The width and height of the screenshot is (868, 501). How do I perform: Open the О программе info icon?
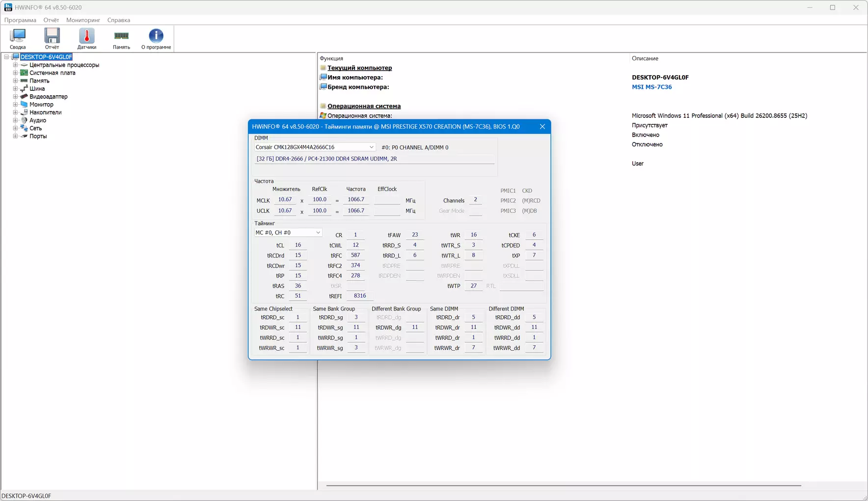(x=156, y=38)
